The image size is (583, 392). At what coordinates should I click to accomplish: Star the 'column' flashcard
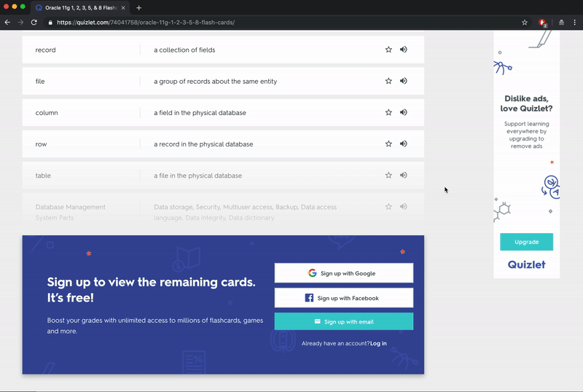(388, 112)
